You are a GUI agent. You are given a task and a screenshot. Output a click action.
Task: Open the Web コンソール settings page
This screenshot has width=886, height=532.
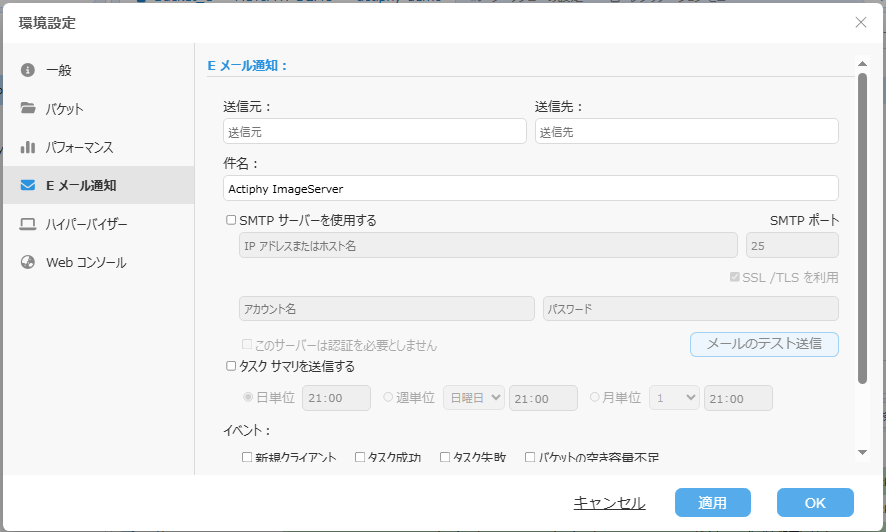coord(99,262)
